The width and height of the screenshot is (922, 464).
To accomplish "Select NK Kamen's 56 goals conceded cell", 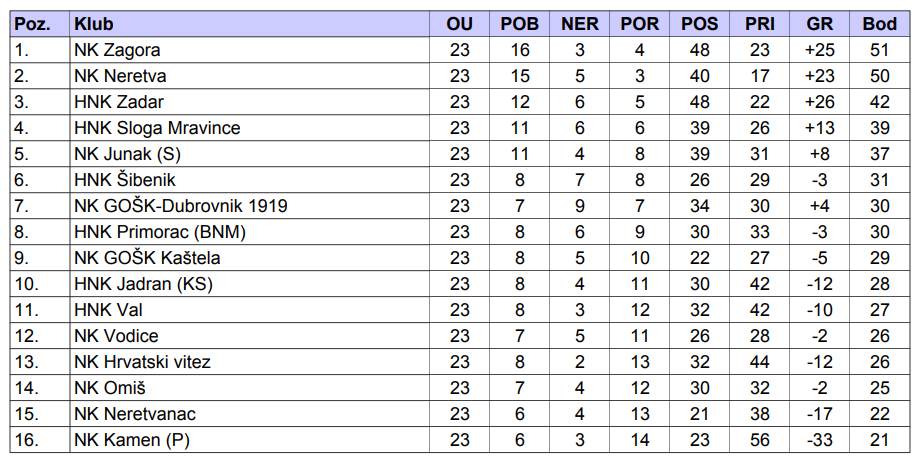I will [760, 440].
